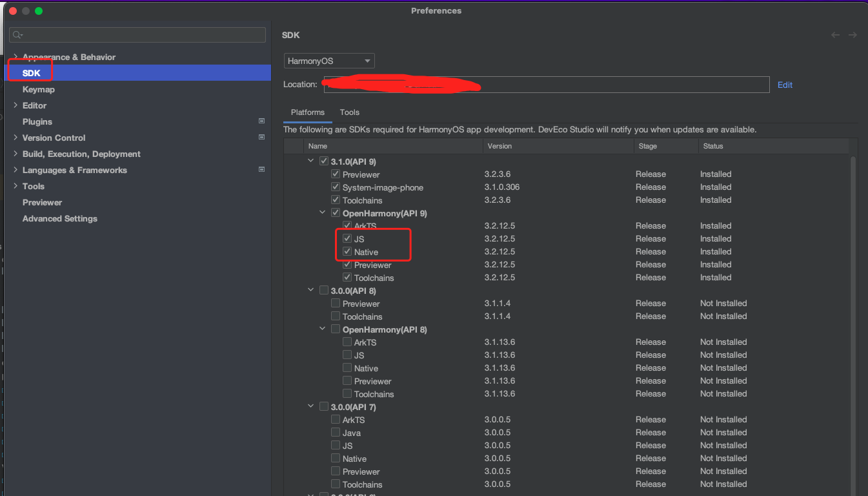Viewport: 868px width, 496px height.
Task: Click the Version column header
Action: [558, 146]
